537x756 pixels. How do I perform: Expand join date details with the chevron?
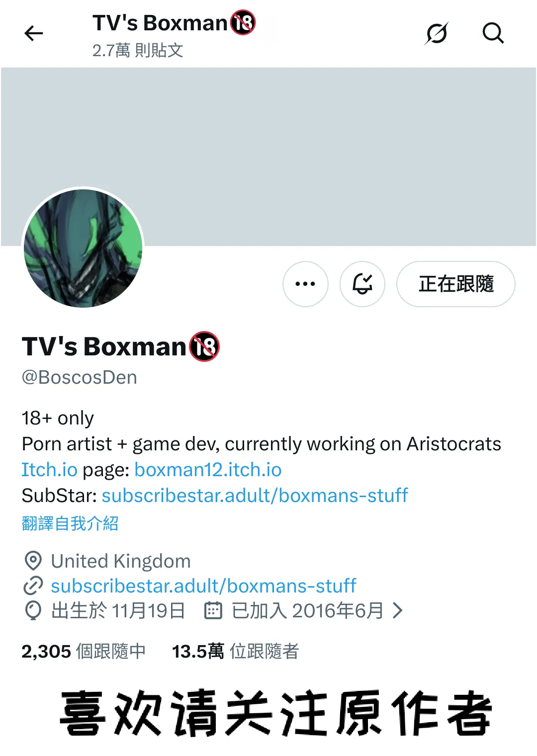(398, 611)
